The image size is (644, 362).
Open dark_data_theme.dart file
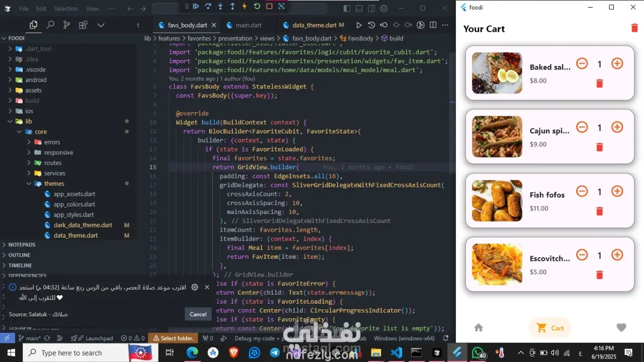click(83, 225)
